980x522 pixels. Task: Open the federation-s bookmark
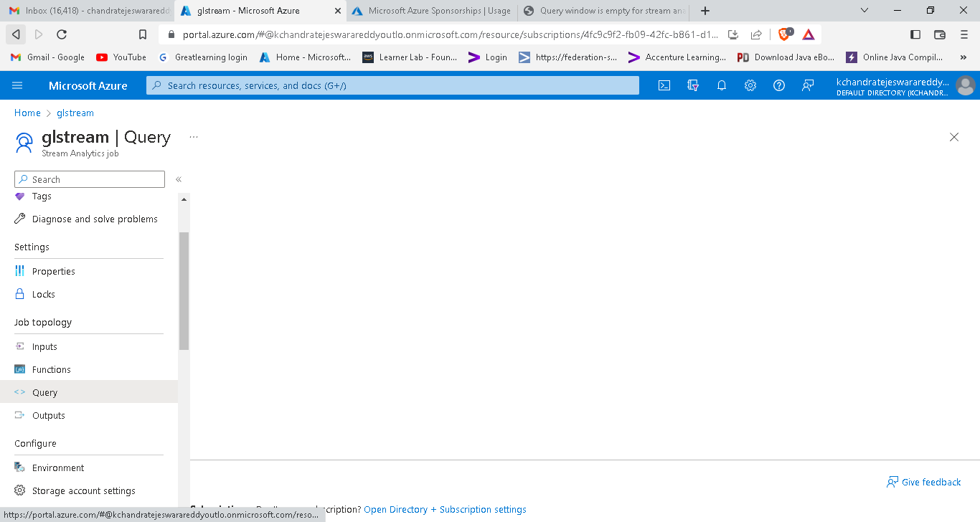tap(567, 57)
